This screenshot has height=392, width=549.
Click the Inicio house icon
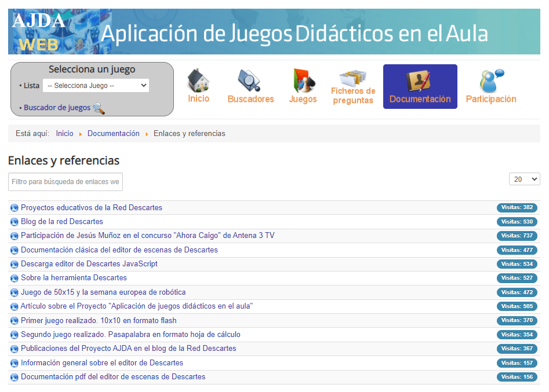[198, 80]
